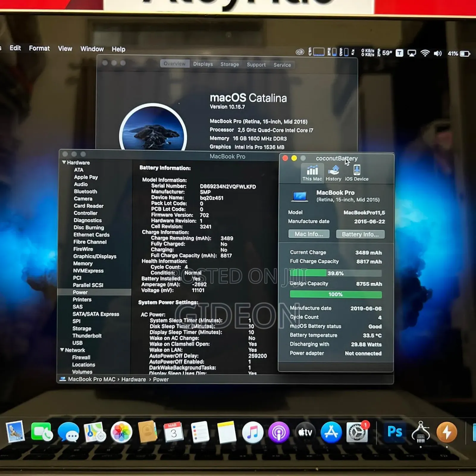Click the Battery Info... button
Image resolution: width=476 pixels, height=476 pixels.
click(x=360, y=234)
